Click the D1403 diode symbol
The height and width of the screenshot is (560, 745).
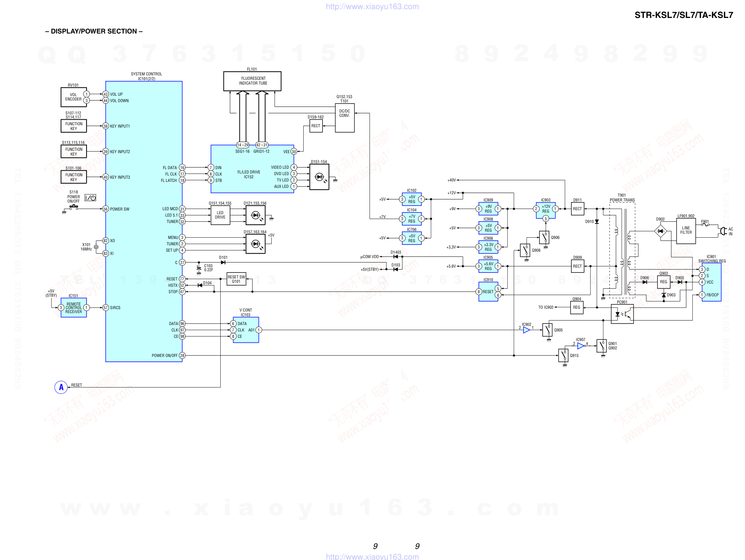click(x=395, y=257)
